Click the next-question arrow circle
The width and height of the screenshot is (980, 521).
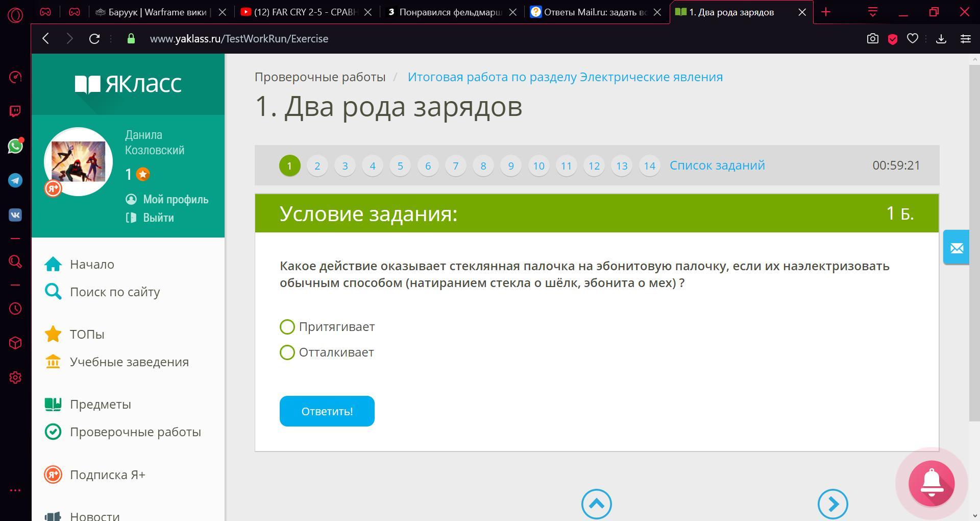[832, 504]
